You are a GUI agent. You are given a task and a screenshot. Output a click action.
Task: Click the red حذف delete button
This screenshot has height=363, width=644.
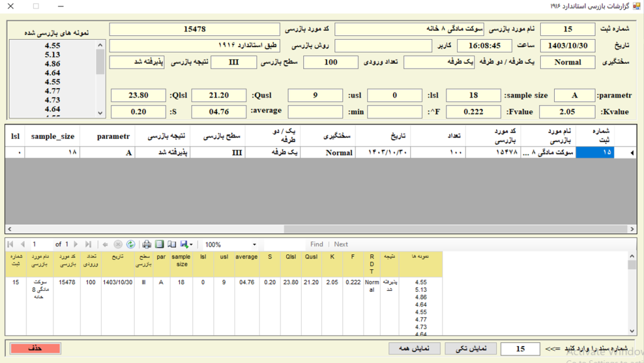(35, 349)
